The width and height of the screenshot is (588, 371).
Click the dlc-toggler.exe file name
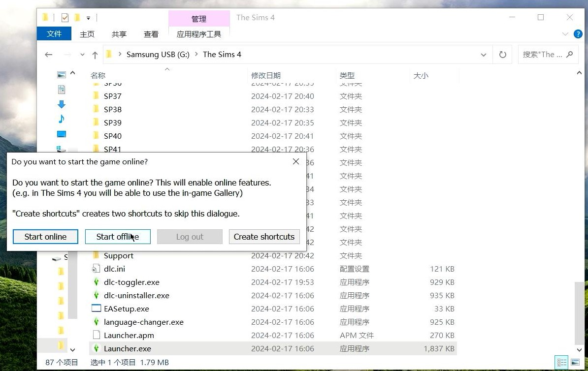131,282
